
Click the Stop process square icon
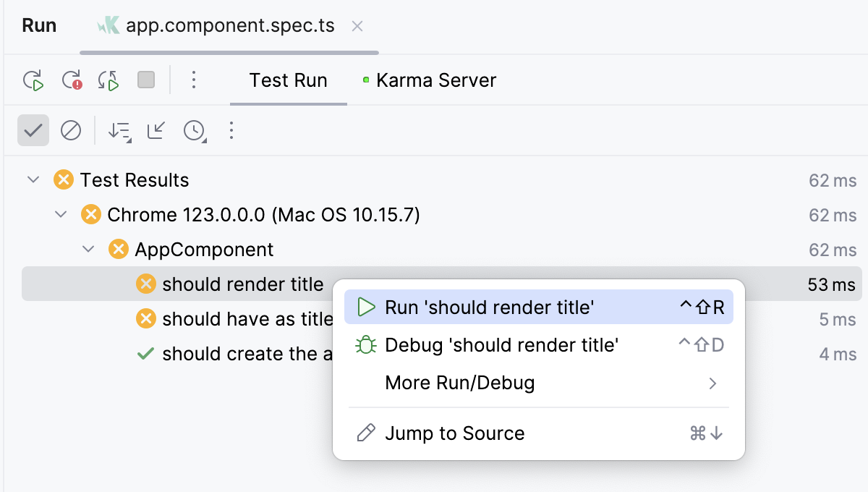tap(145, 80)
